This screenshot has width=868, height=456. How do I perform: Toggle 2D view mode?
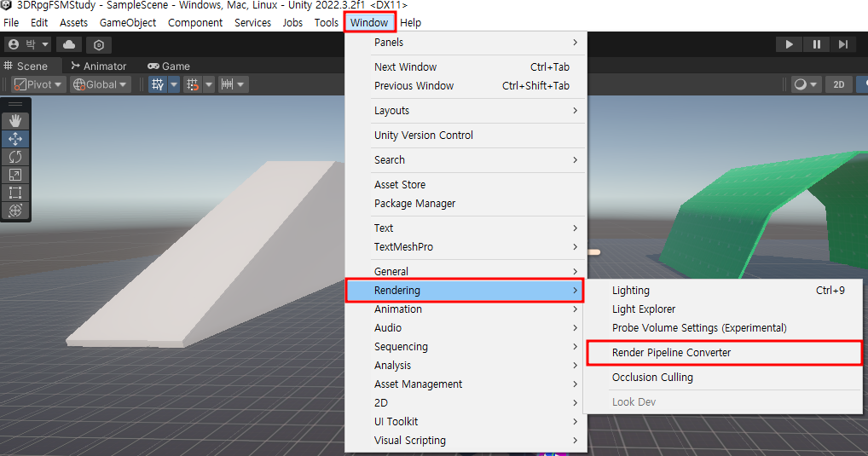tap(839, 84)
